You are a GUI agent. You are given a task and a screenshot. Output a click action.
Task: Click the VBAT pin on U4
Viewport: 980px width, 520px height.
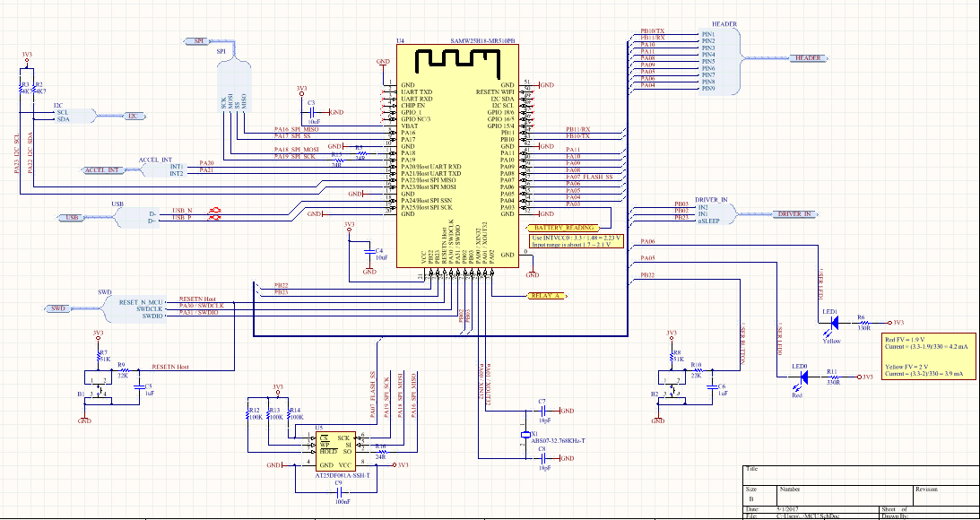(408, 126)
